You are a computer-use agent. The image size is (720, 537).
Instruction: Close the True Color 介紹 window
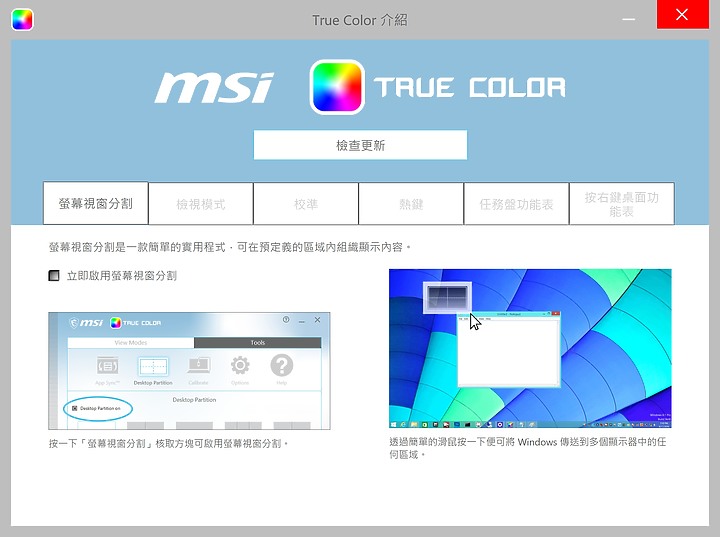(x=682, y=15)
